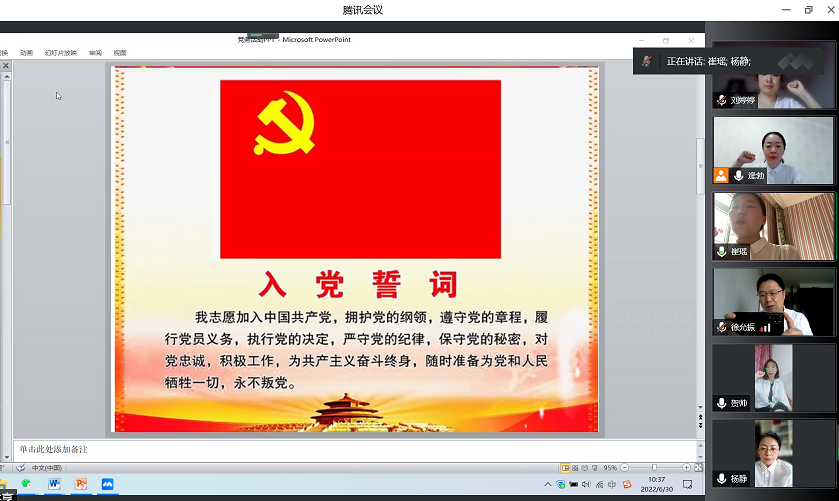839x501 pixels.
Task: Click the WeChat icon in the taskbar
Action: click(27, 484)
